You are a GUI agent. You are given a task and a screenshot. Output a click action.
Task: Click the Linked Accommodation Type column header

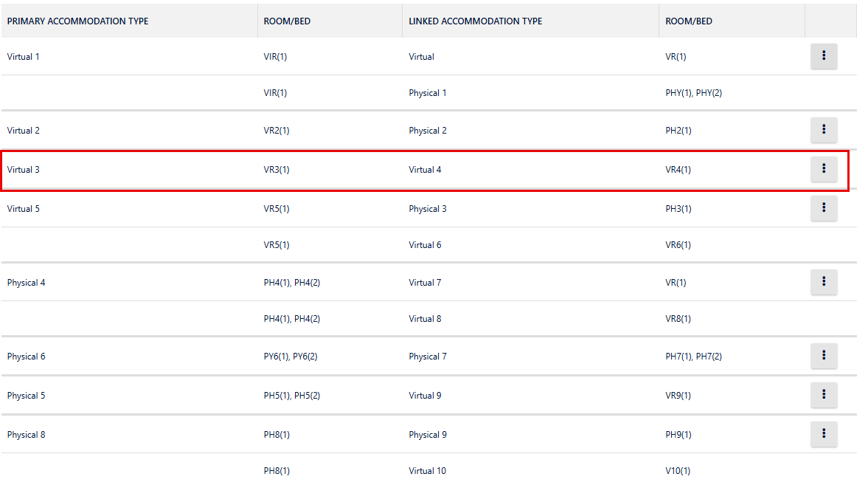[x=475, y=21]
